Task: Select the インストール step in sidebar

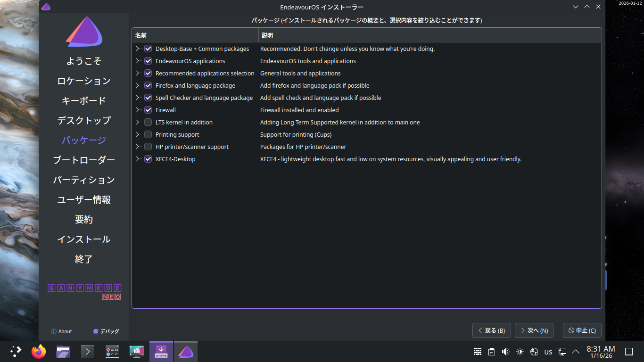Action: (84, 239)
